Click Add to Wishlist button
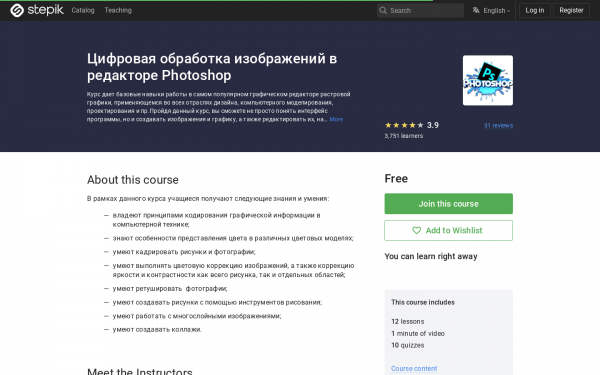This screenshot has width=600, height=375. 448,230
